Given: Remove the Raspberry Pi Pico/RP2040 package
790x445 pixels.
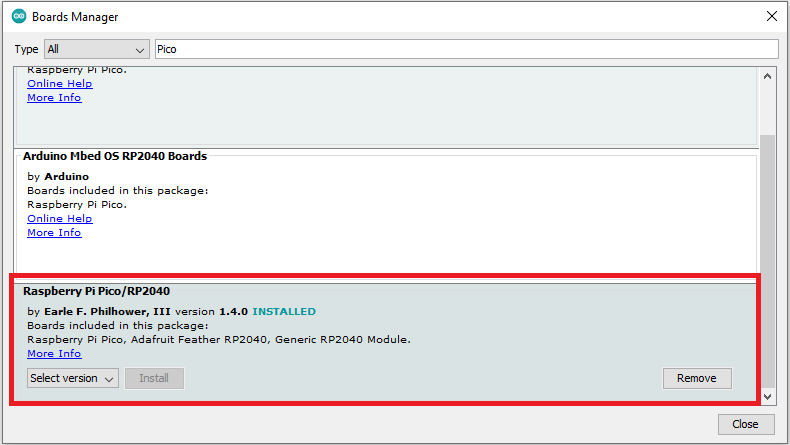Looking at the screenshot, I should [697, 378].
